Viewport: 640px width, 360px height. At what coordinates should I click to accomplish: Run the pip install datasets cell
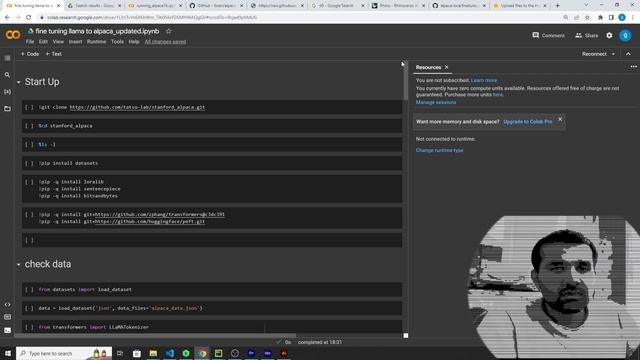pos(29,163)
